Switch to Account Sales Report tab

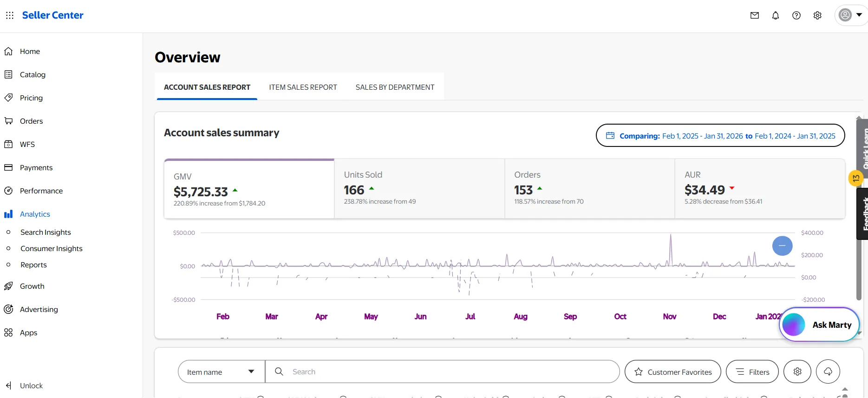(x=207, y=87)
